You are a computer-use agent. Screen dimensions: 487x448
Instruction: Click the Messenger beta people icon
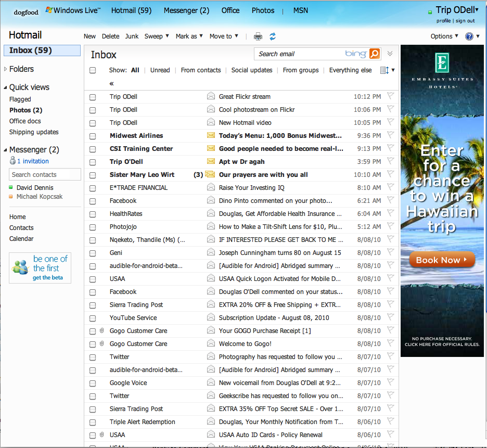click(20, 267)
